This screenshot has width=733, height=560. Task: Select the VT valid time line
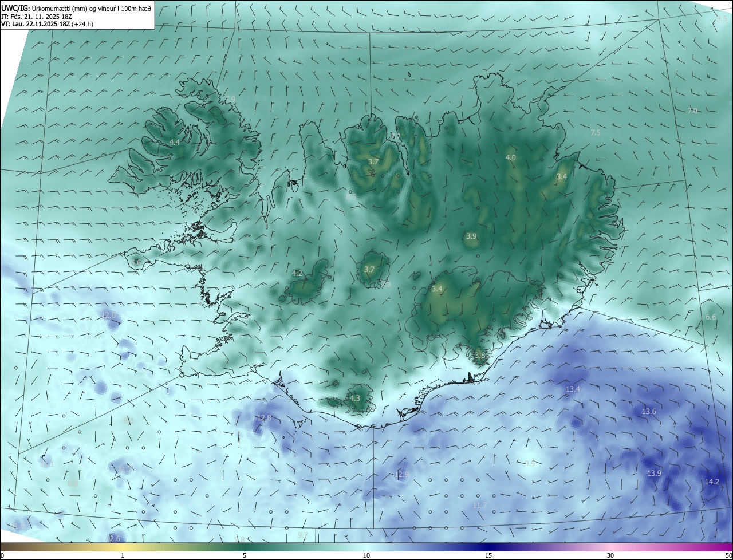[48, 25]
